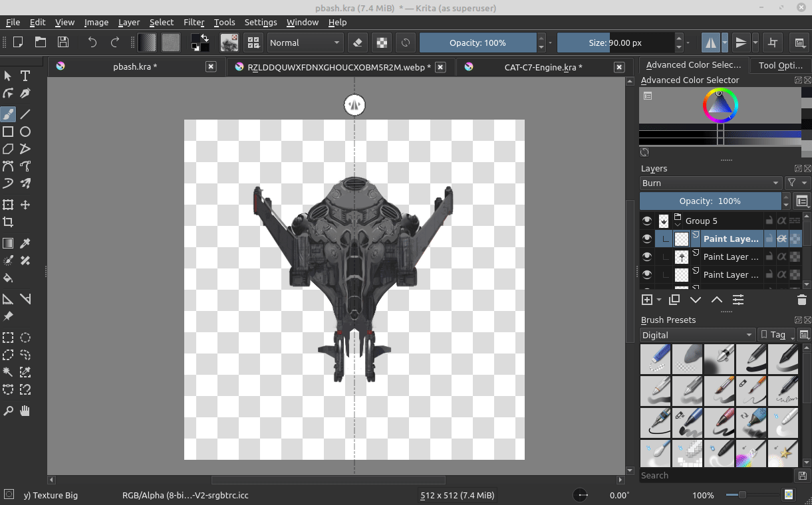Screen dimensions: 812x505
Task: Toggle horizontal mirror tool in the toolbar
Action: 711,43
